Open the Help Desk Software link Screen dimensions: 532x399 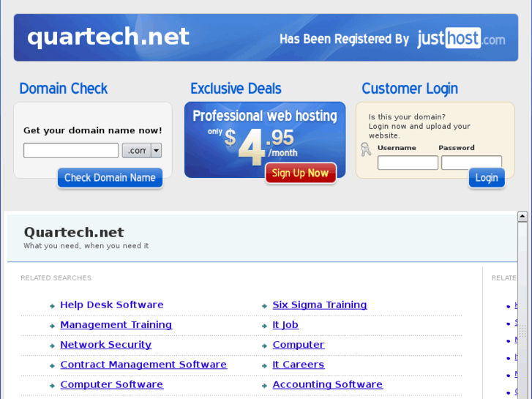[x=112, y=305]
